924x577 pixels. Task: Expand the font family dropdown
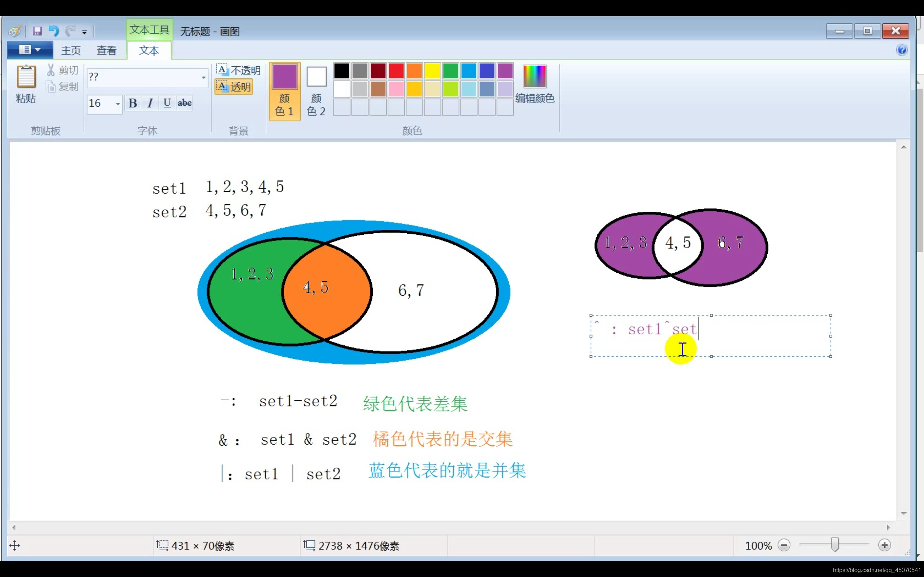click(204, 78)
